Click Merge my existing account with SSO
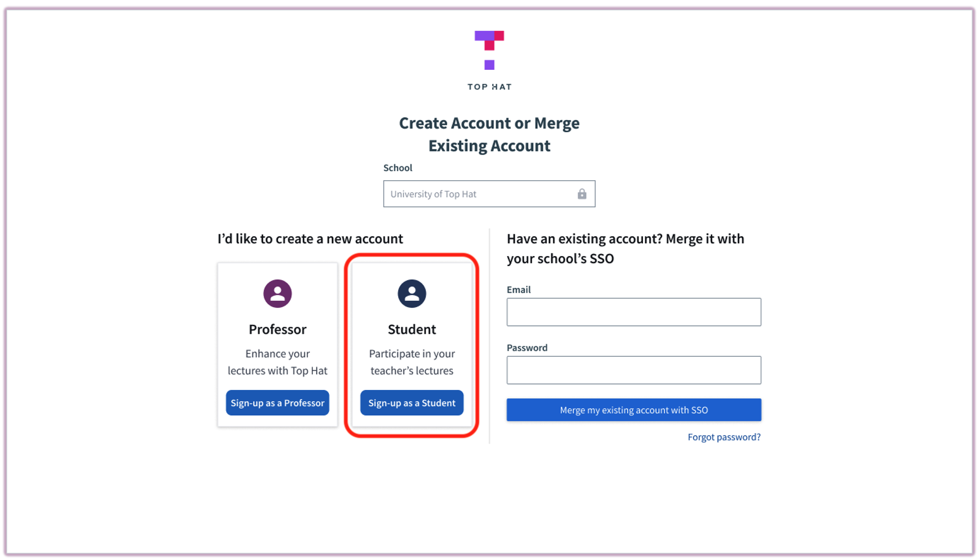The width and height of the screenshot is (980, 560). (x=633, y=410)
